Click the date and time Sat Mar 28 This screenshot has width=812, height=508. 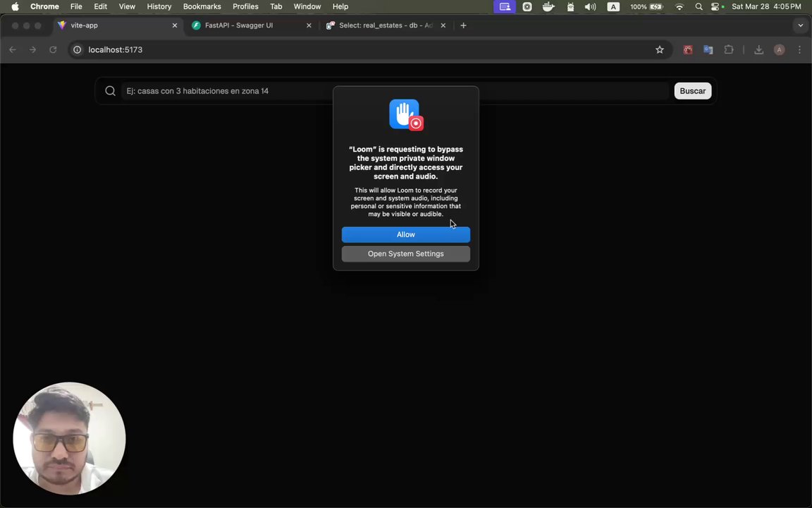(766, 7)
